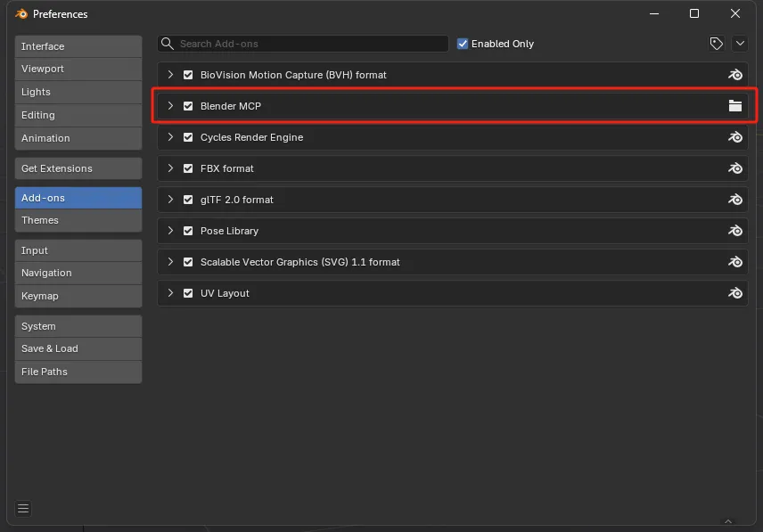Click the Search Add-ons field
The width and height of the screenshot is (763, 532).
tap(303, 44)
